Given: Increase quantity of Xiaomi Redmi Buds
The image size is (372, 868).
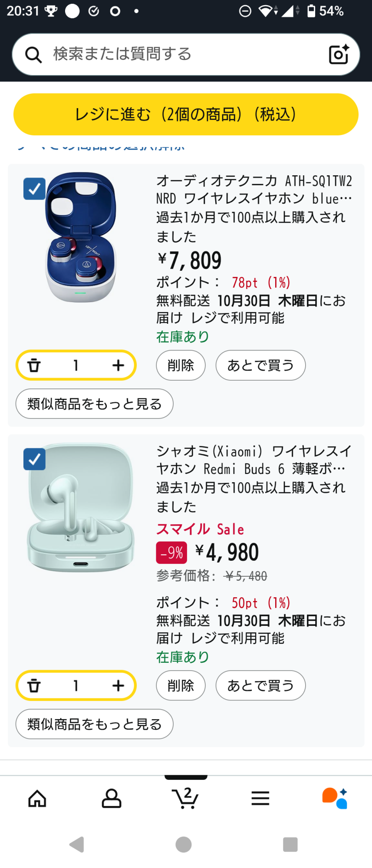Looking at the screenshot, I should pos(118,686).
